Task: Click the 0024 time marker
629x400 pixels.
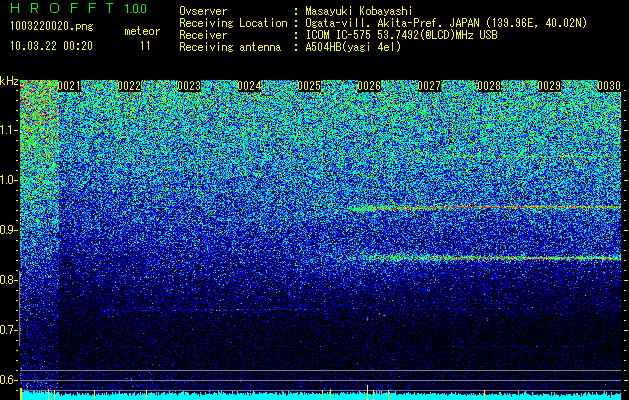Action: (x=250, y=86)
